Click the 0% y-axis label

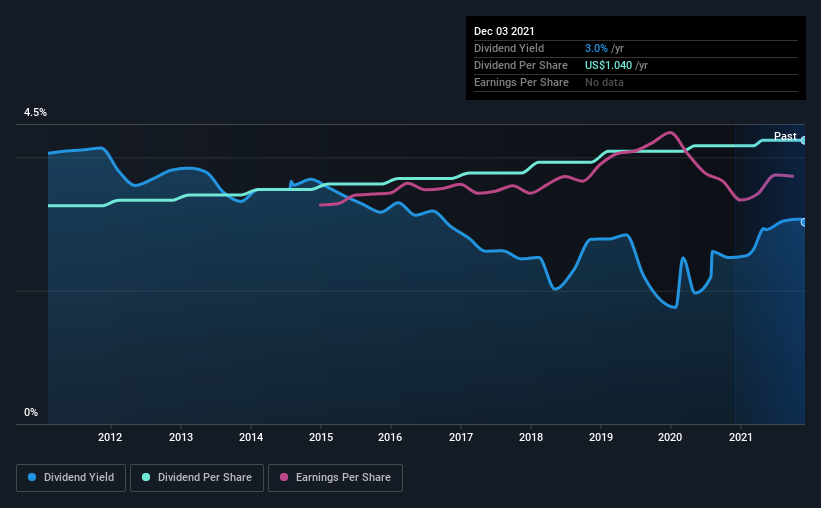tap(31, 413)
